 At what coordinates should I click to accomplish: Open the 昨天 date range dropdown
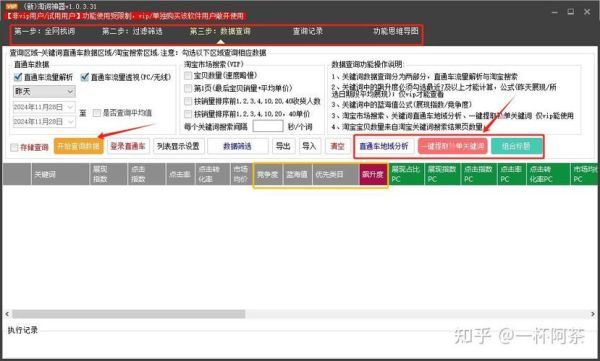click(x=44, y=91)
